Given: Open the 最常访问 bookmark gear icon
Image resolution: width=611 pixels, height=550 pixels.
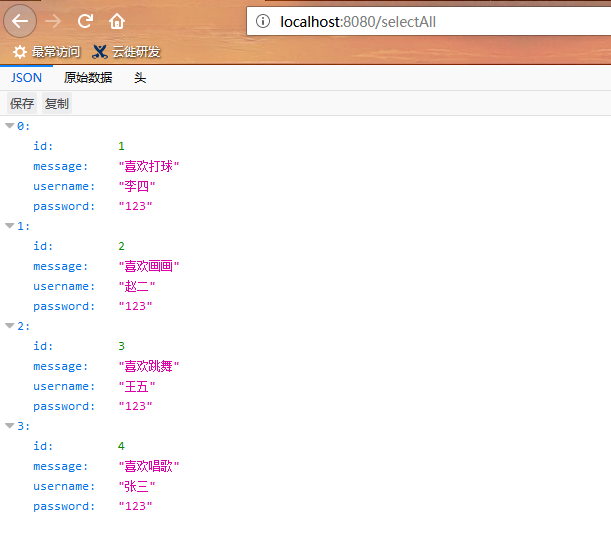Looking at the screenshot, I should click(x=19, y=52).
